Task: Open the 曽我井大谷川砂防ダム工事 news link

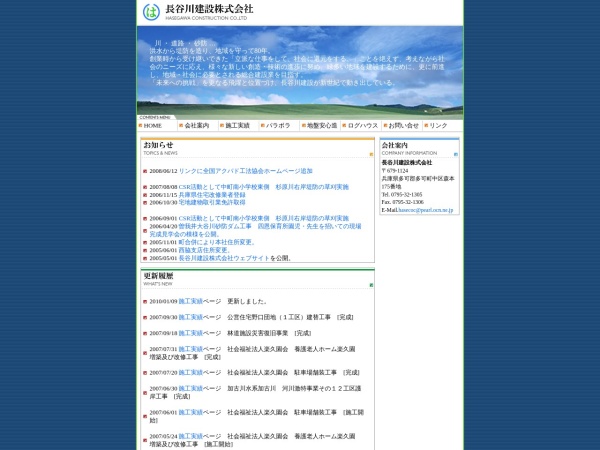Action: click(x=255, y=230)
